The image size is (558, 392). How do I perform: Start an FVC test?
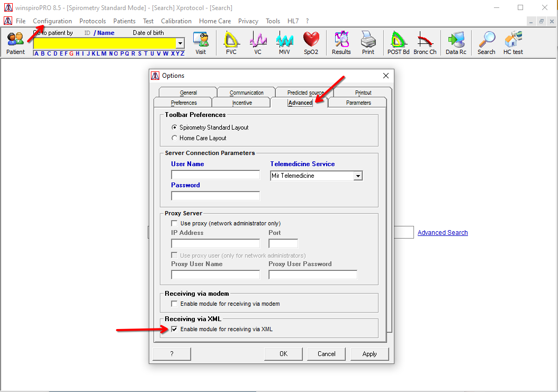pyautogui.click(x=231, y=43)
